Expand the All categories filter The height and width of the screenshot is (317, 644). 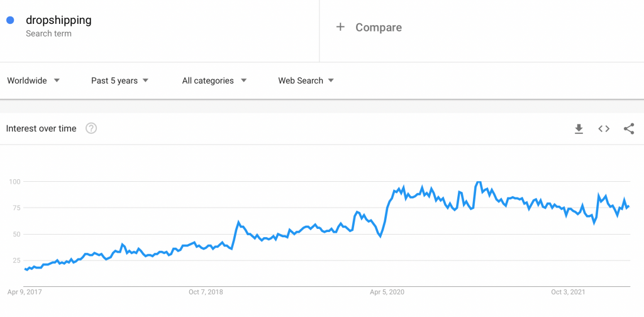click(x=214, y=81)
